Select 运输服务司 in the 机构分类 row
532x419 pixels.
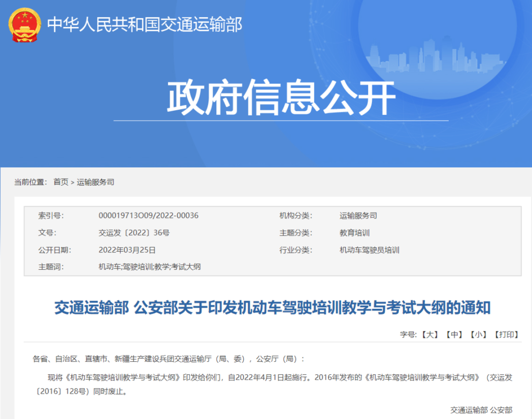(x=358, y=216)
